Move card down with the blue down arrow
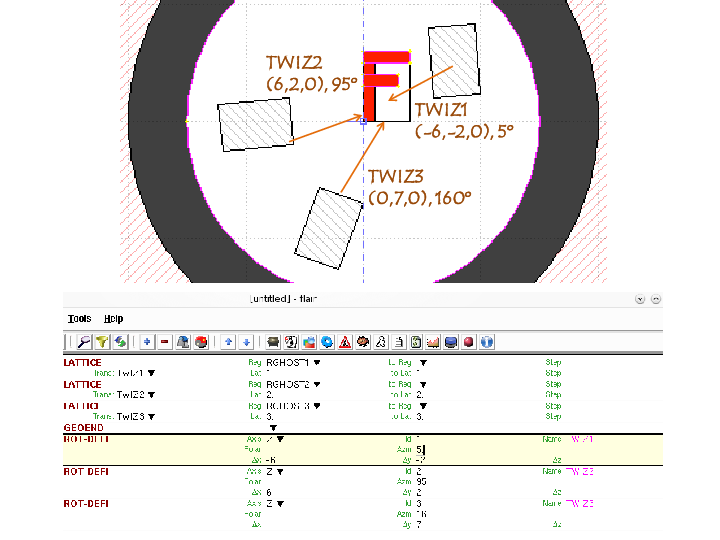The height and width of the screenshot is (540, 720). (x=246, y=342)
